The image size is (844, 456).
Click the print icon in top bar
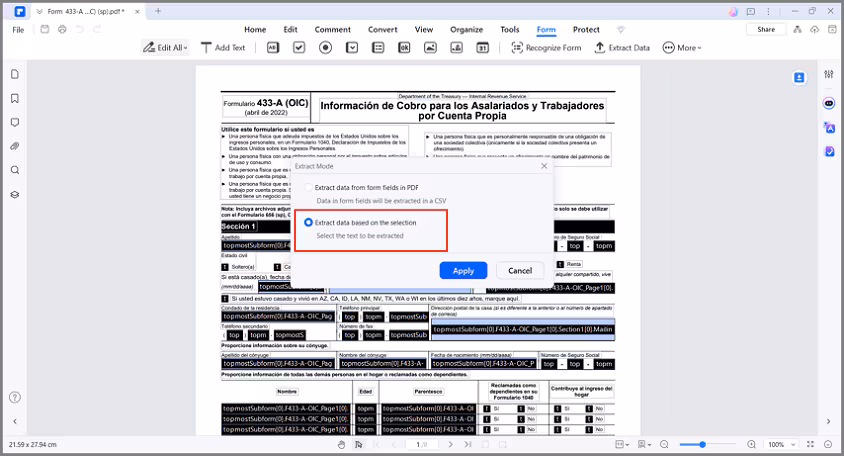62,29
